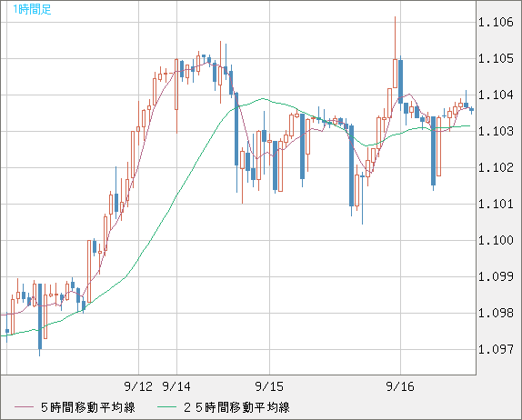The width and height of the screenshot is (522, 420).
Task: Click the 1.099 price axis label
Action: tap(496, 276)
